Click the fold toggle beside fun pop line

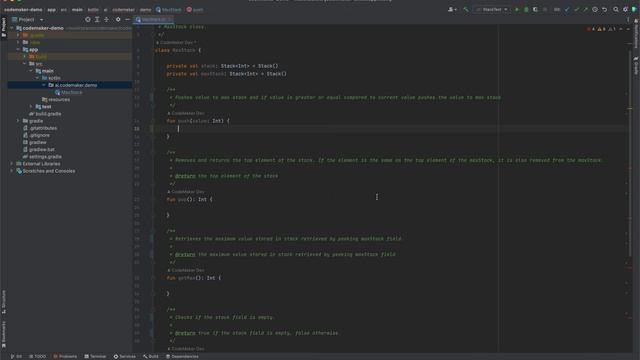(x=152, y=199)
